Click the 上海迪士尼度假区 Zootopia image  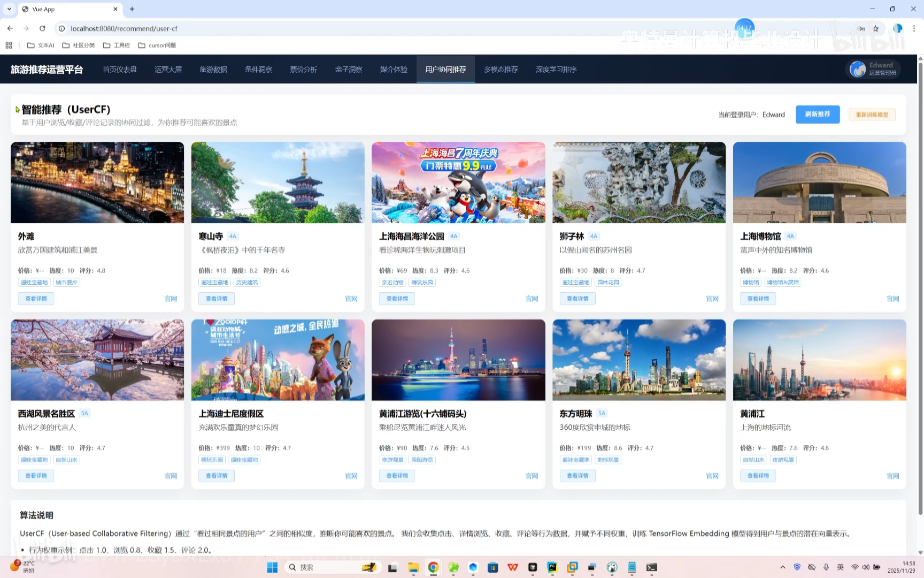click(x=278, y=360)
